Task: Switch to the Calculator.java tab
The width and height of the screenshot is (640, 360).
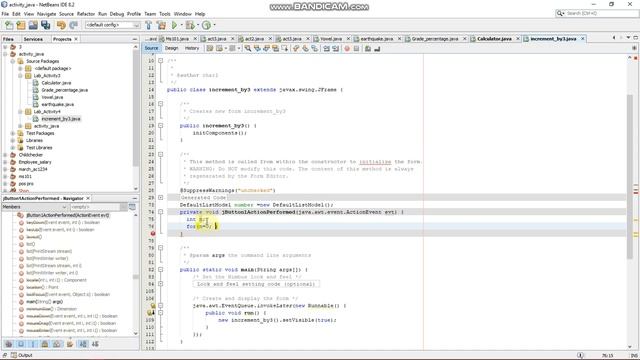Action: click(x=494, y=39)
